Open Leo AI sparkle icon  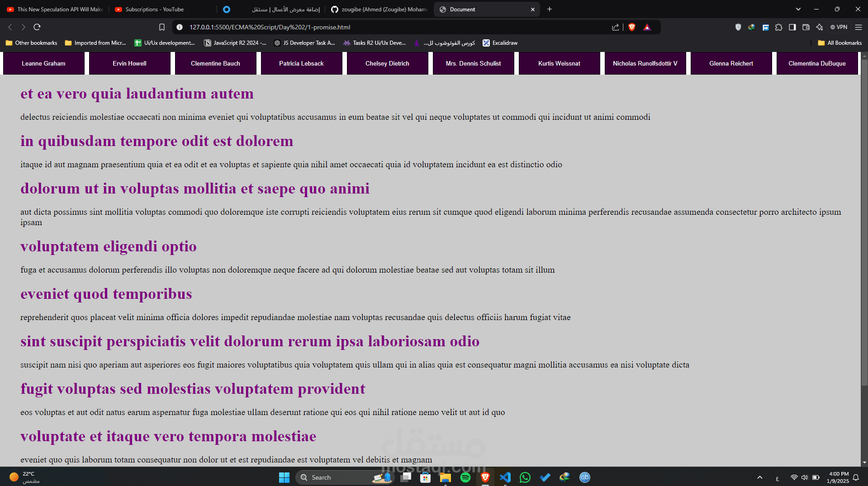[x=820, y=27]
